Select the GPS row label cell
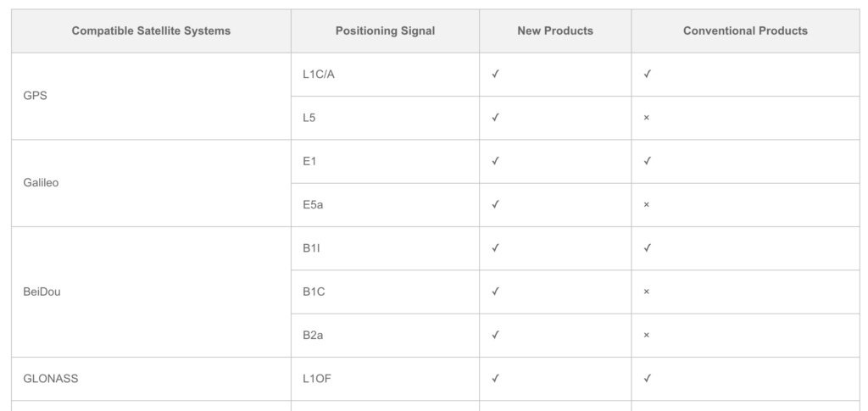Screen dimensions: 868x411 (151, 97)
